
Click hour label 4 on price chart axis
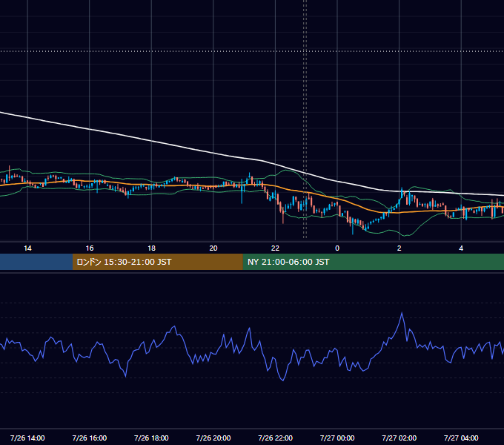click(x=461, y=248)
